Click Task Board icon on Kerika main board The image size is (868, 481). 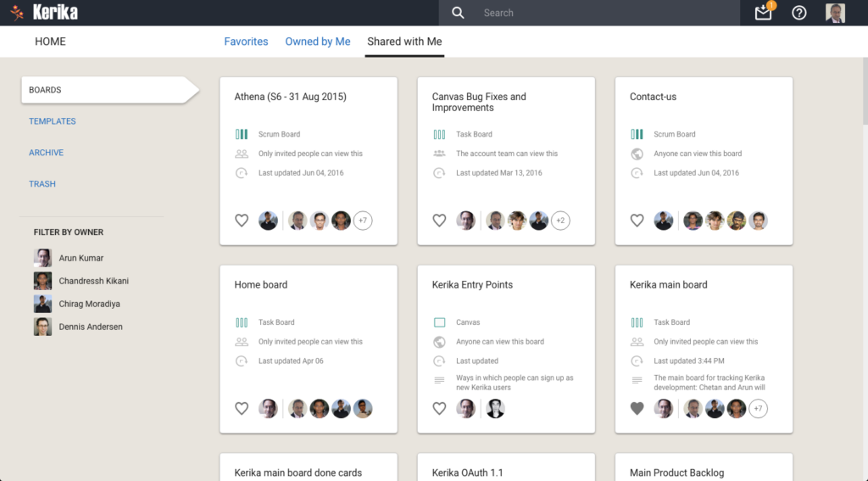pos(637,322)
